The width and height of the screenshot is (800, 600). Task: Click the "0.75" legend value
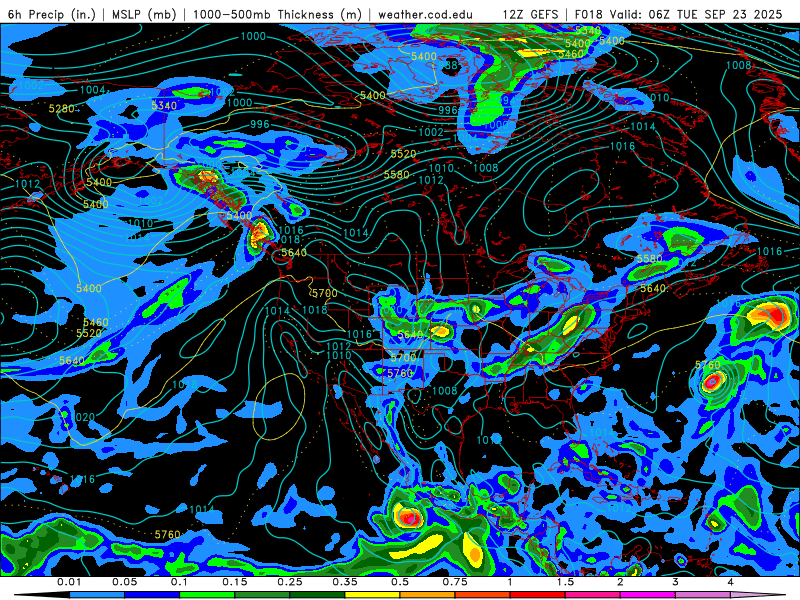click(x=455, y=582)
